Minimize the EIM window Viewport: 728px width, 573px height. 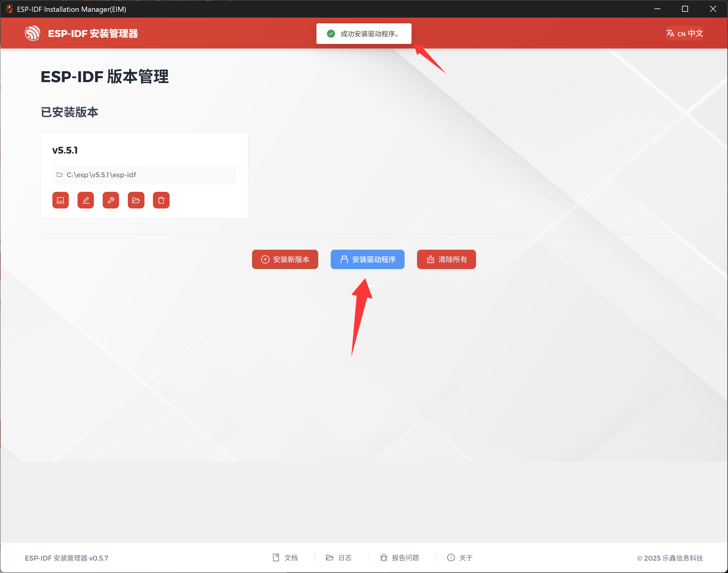pyautogui.click(x=657, y=9)
